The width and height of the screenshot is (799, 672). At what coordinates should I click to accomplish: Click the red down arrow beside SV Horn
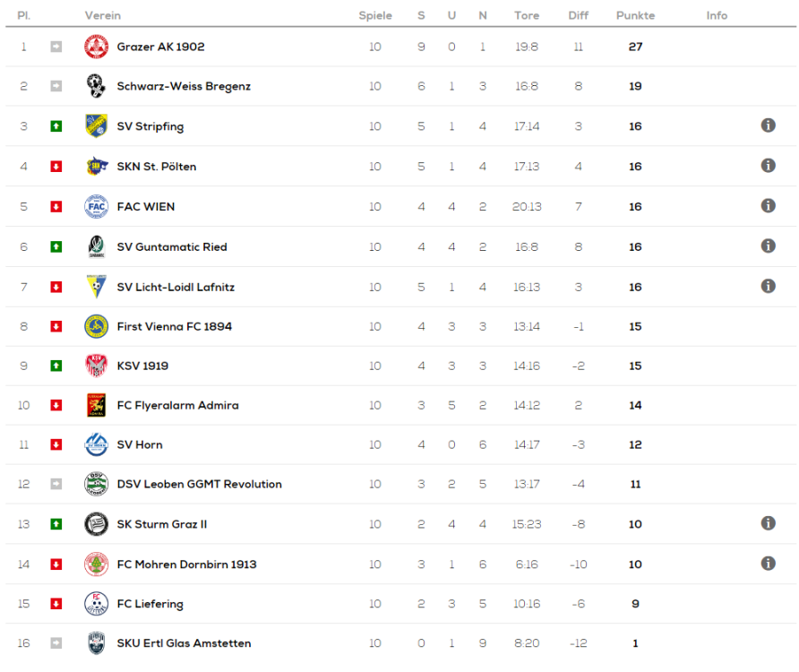click(x=56, y=445)
